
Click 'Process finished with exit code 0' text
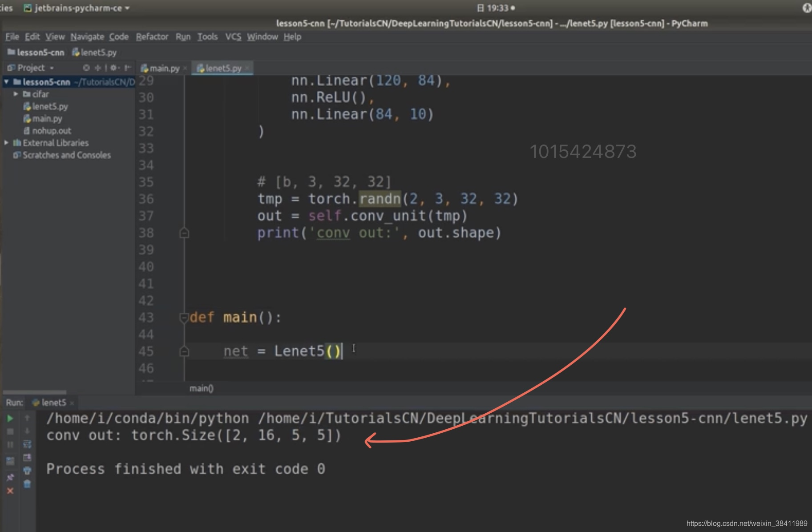coord(186,469)
